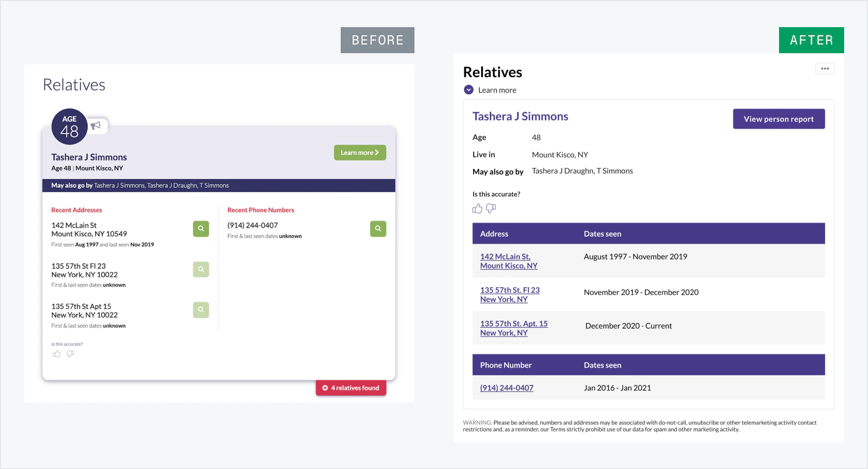This screenshot has height=469, width=868.
Task: Open the 135 57th St. Fl 23 link
Action: 510,295
